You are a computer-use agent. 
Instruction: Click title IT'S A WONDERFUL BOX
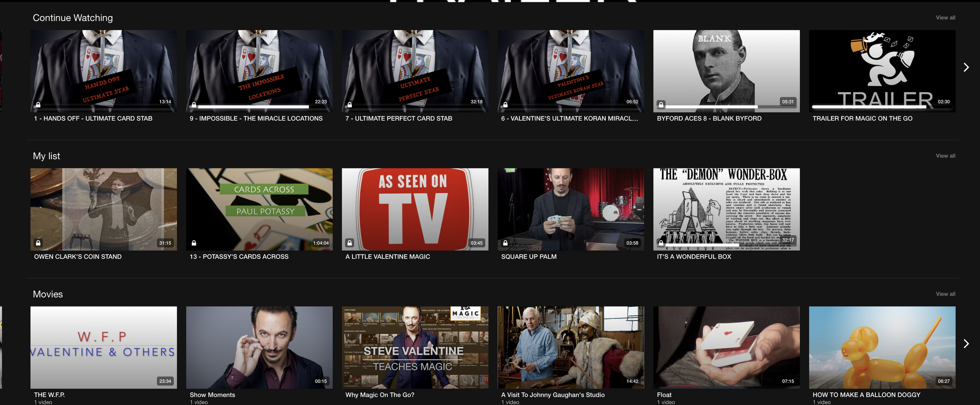pos(694,257)
